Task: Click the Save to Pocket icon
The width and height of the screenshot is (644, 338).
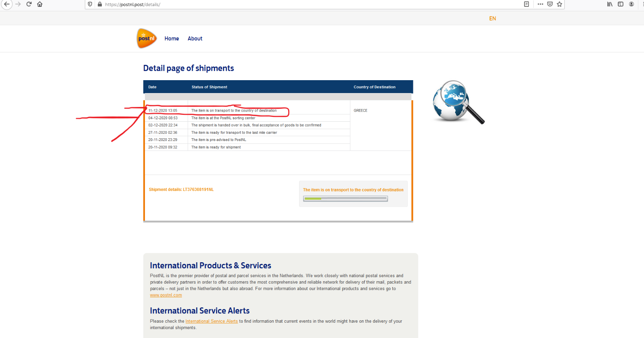Action: 550,4
